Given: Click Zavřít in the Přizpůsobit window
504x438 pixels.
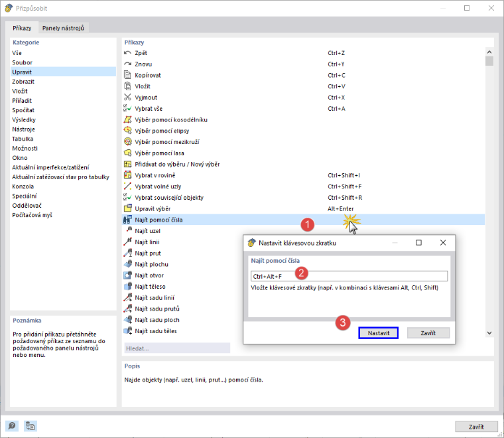Looking at the screenshot, I should click(476, 427).
